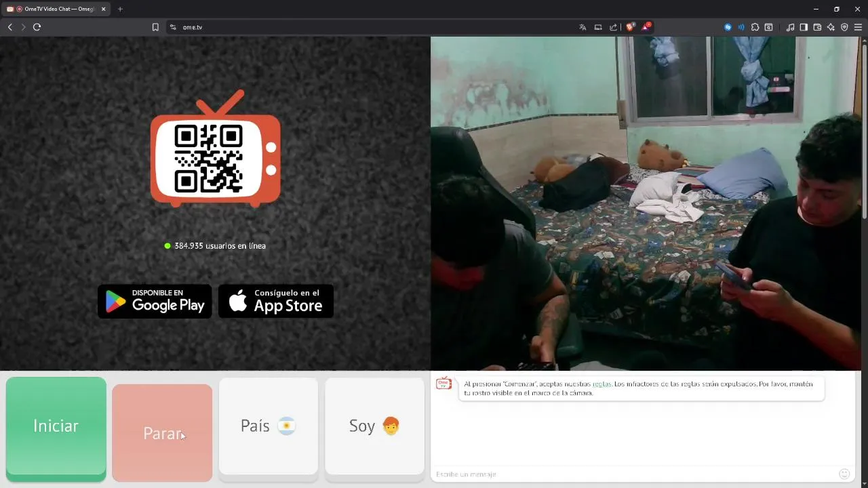Open the Google Play download badge
Screen dimensions: 868x488
point(155,301)
